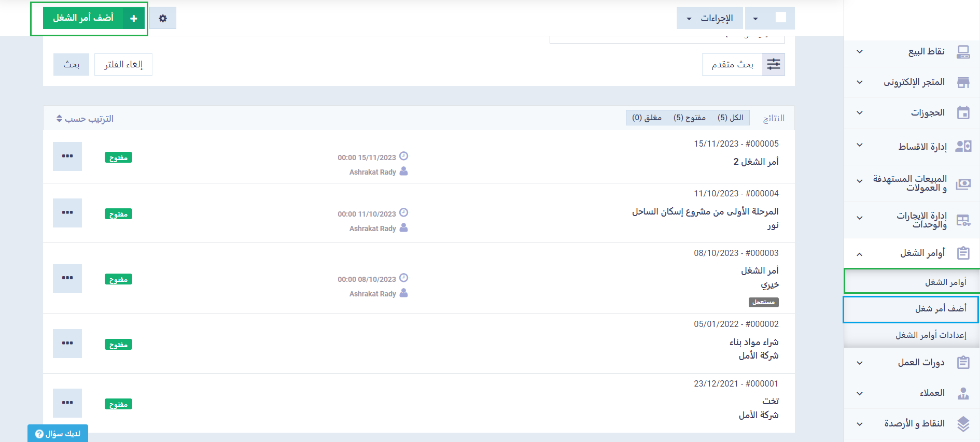Collapse the أوامر الشغل sidebar section
This screenshot has height=442, width=980.
point(860,253)
